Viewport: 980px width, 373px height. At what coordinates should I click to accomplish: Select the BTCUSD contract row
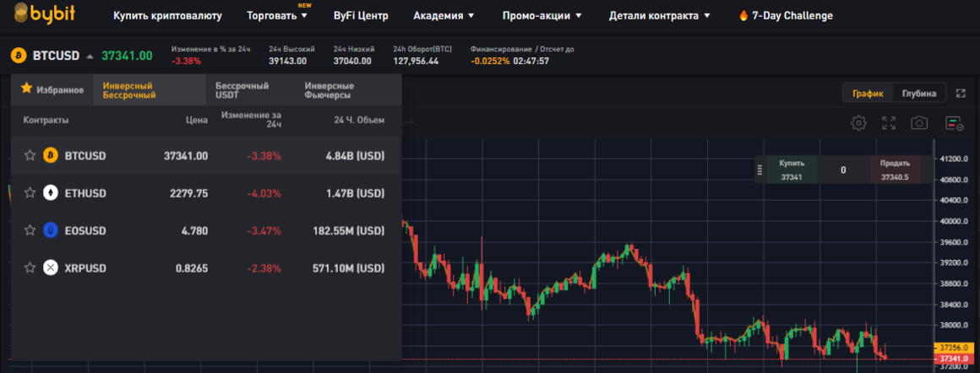point(205,155)
